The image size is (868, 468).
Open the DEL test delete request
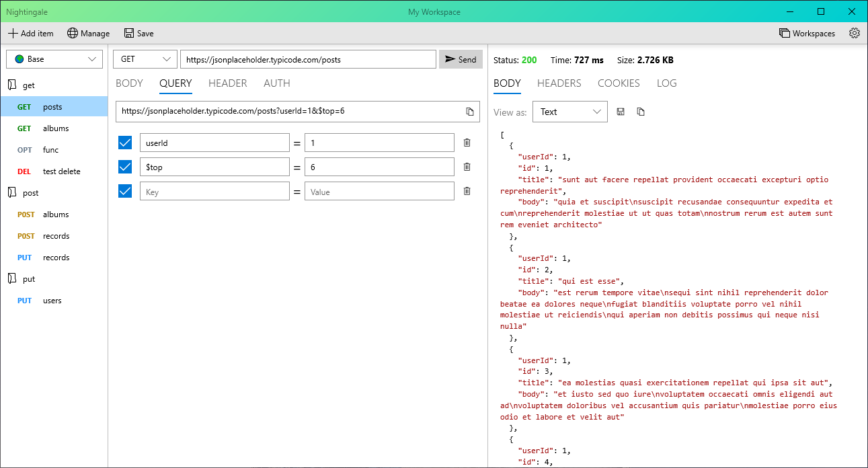pyautogui.click(x=54, y=171)
